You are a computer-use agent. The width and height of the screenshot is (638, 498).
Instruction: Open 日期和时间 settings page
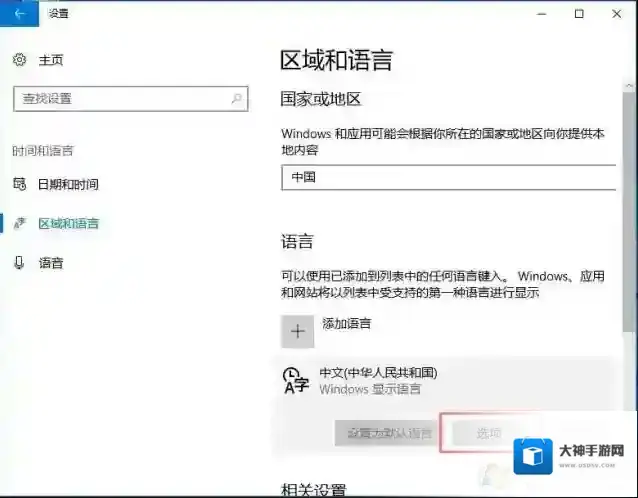point(68,184)
